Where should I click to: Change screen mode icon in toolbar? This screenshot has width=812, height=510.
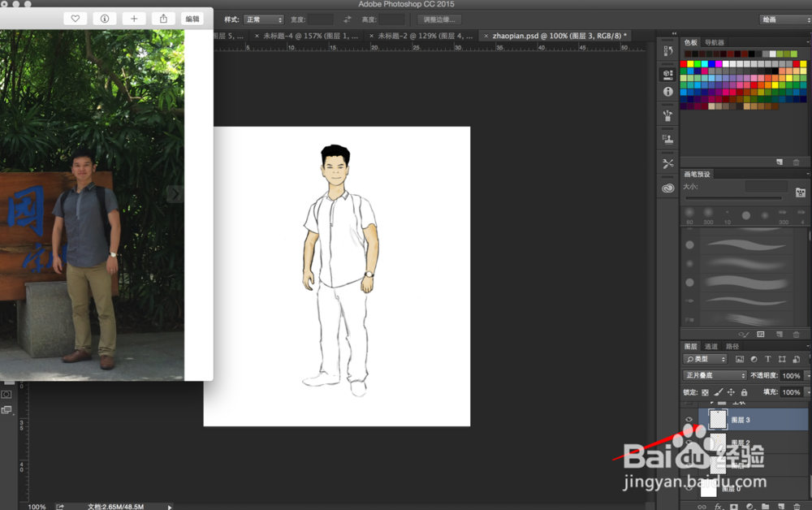pyautogui.click(x=6, y=409)
